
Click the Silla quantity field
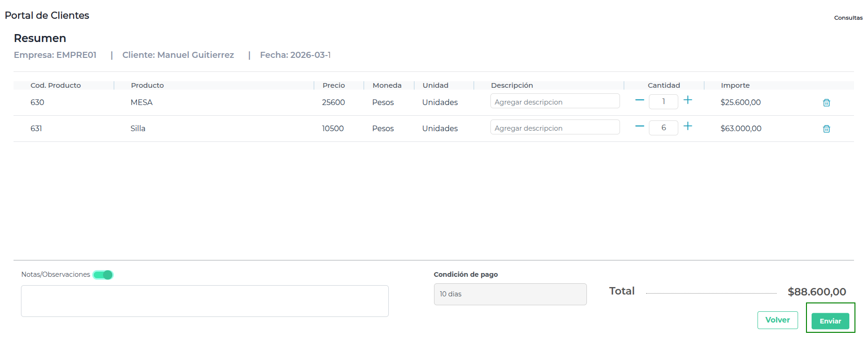(663, 128)
